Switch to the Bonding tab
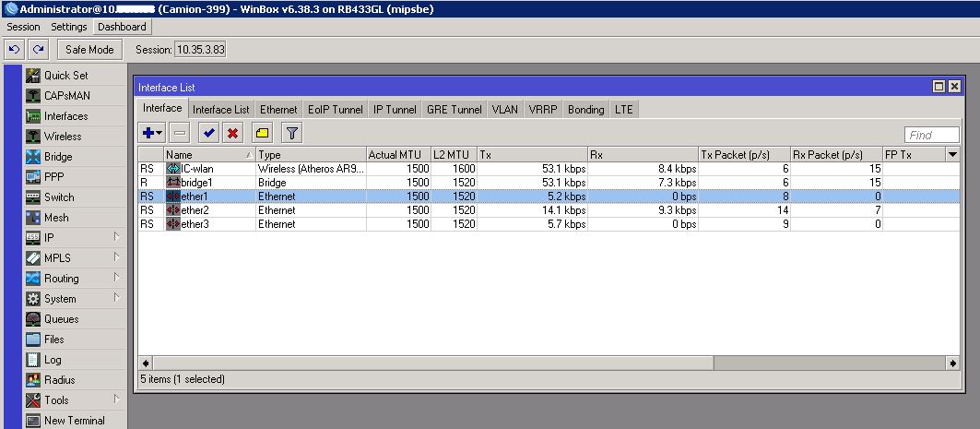 (x=585, y=110)
